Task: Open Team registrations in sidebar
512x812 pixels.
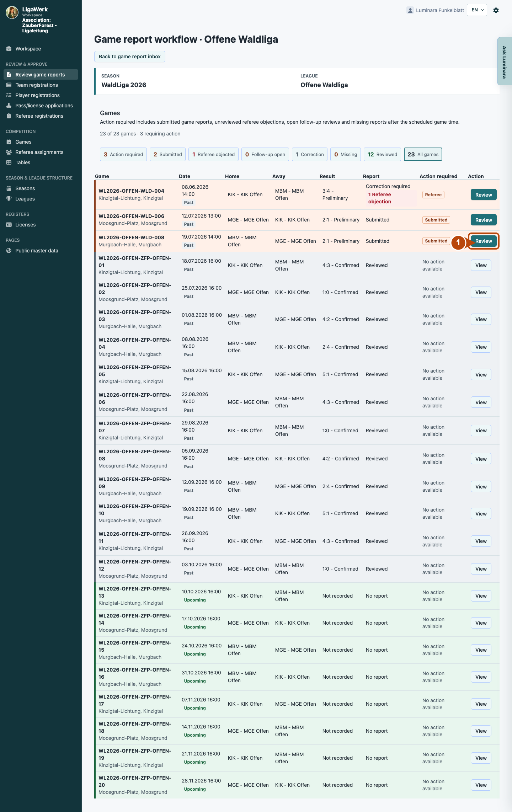Action: coord(41,85)
